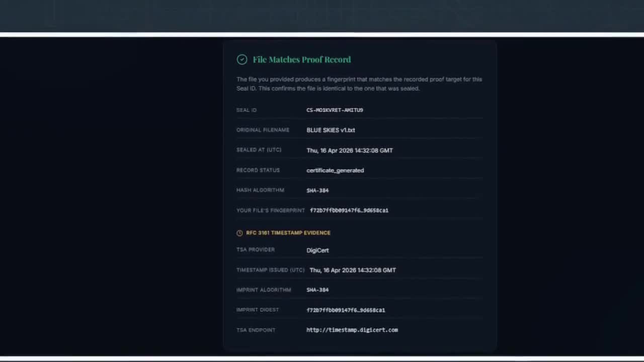
Task: Click the DigiCert TSA provider value
Action: click(x=317, y=250)
